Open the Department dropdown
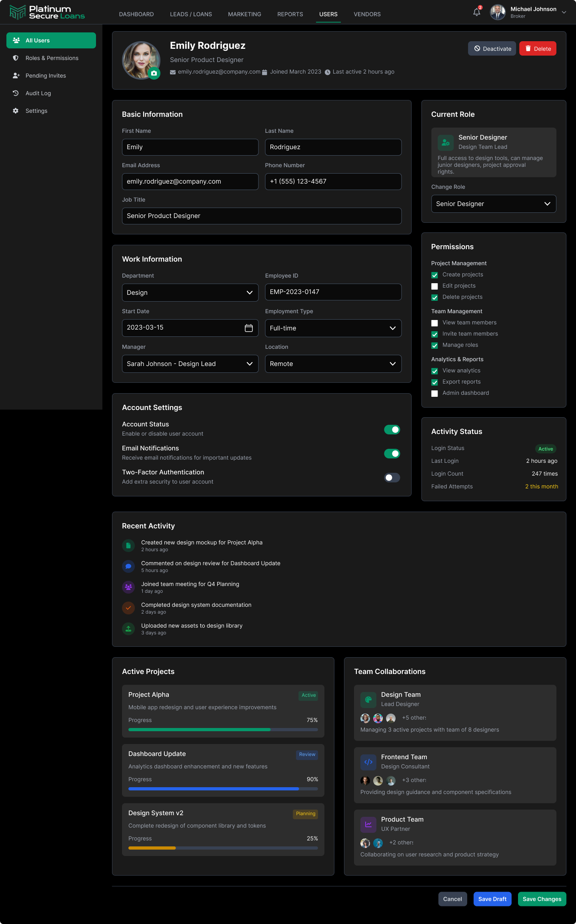Screen dimensions: 576x924 190,292
